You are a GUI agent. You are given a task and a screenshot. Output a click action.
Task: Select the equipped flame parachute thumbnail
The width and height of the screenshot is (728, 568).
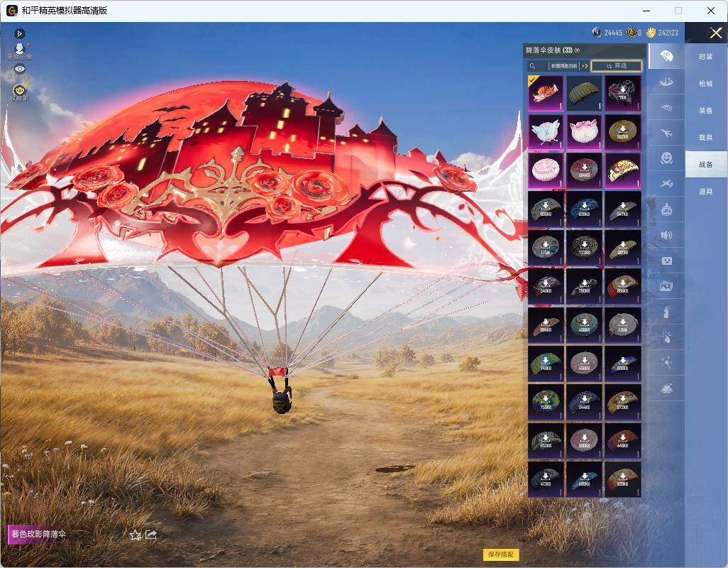tap(546, 93)
